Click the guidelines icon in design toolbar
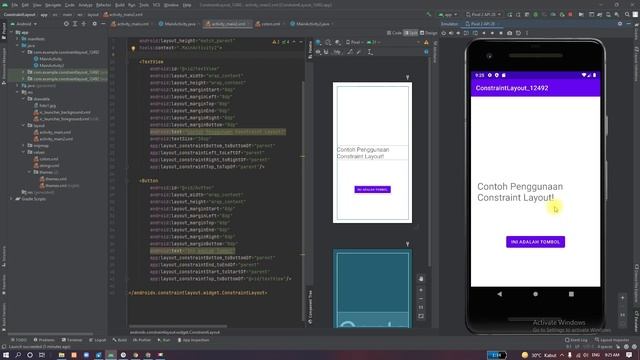This screenshot has width=640, height=360. (x=370, y=52)
